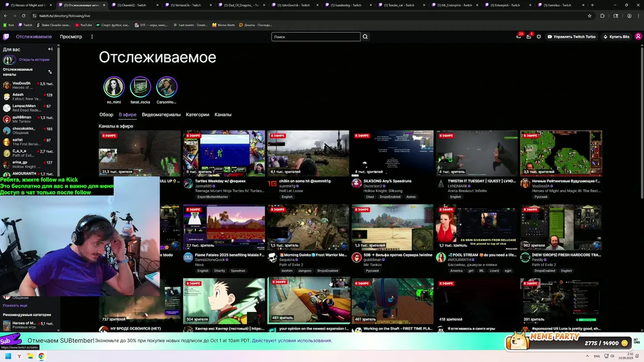Click Отслеживаемое in top navigation
This screenshot has height=362, width=644.
tap(34, 37)
